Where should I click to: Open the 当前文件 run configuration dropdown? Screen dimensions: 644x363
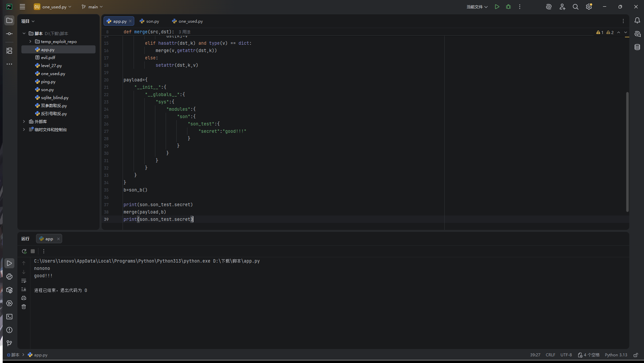(477, 7)
